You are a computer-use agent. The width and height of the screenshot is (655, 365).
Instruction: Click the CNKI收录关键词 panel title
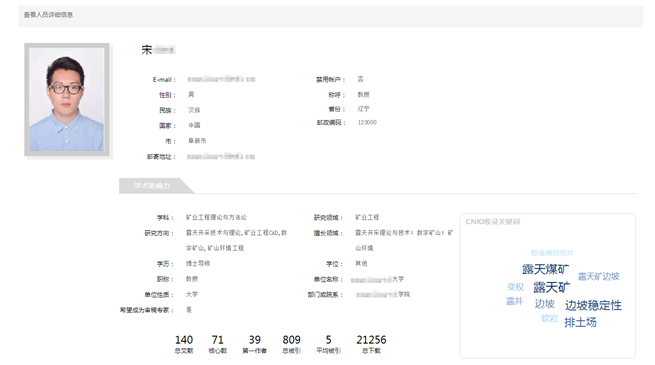click(x=493, y=221)
